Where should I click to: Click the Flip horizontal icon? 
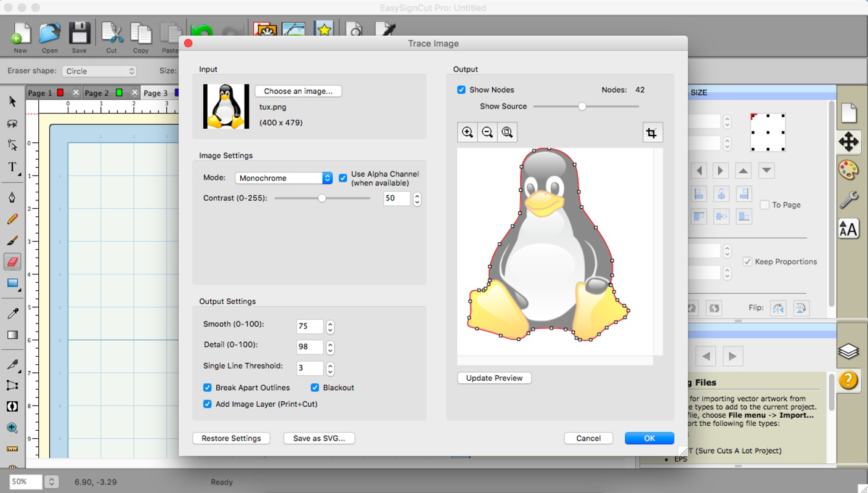tap(779, 308)
